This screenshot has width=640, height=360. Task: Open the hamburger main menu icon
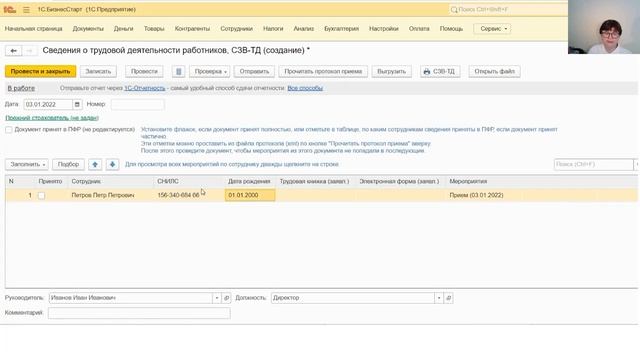[27, 9]
